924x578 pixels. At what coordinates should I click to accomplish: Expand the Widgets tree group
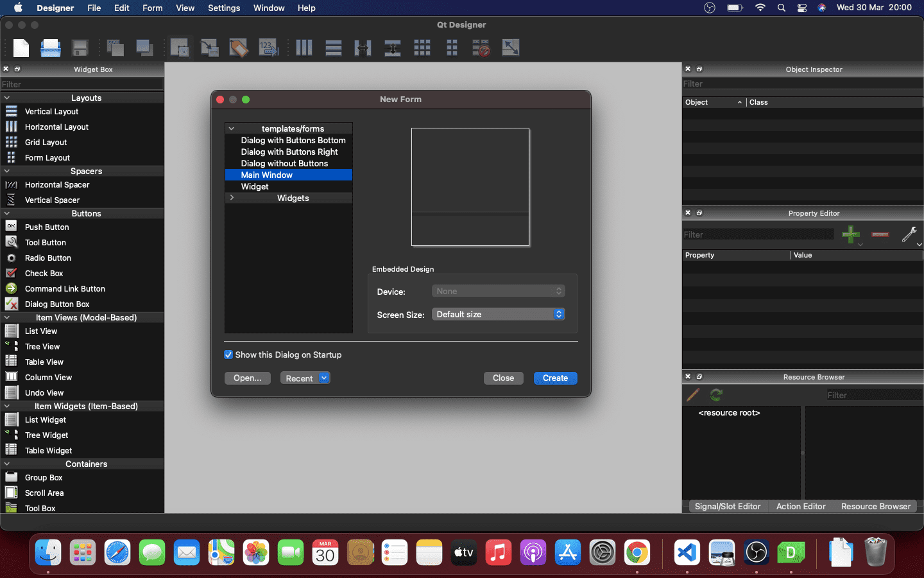232,198
